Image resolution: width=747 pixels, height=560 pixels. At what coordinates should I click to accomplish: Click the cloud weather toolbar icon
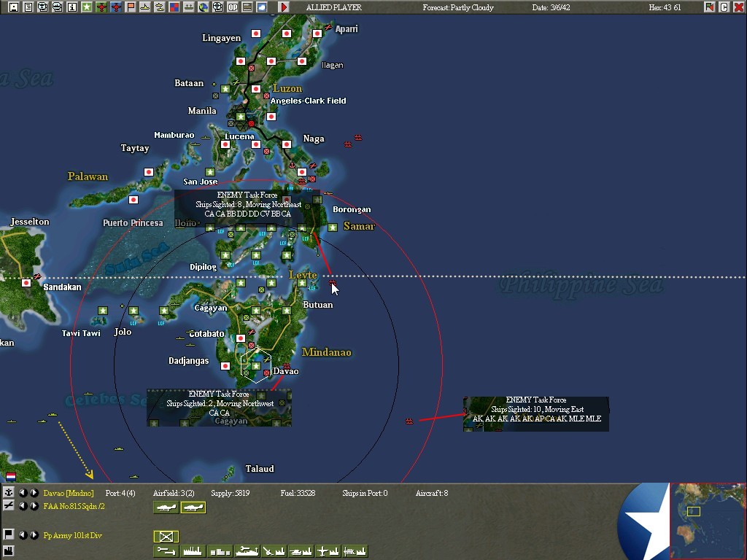tap(262, 7)
